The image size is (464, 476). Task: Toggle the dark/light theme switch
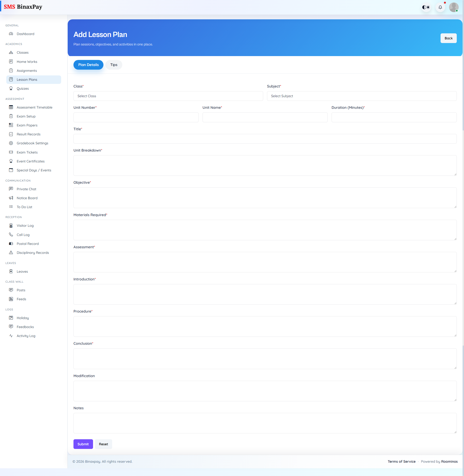[426, 7]
